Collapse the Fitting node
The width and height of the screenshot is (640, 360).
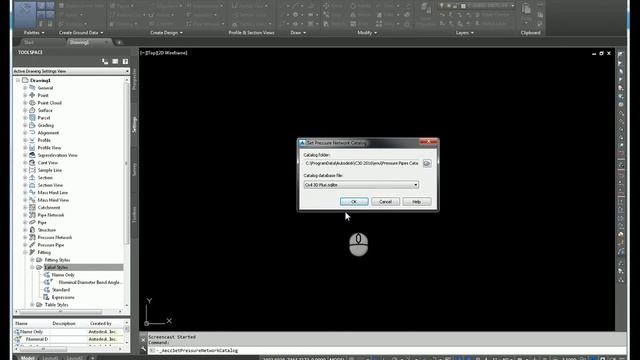25,252
